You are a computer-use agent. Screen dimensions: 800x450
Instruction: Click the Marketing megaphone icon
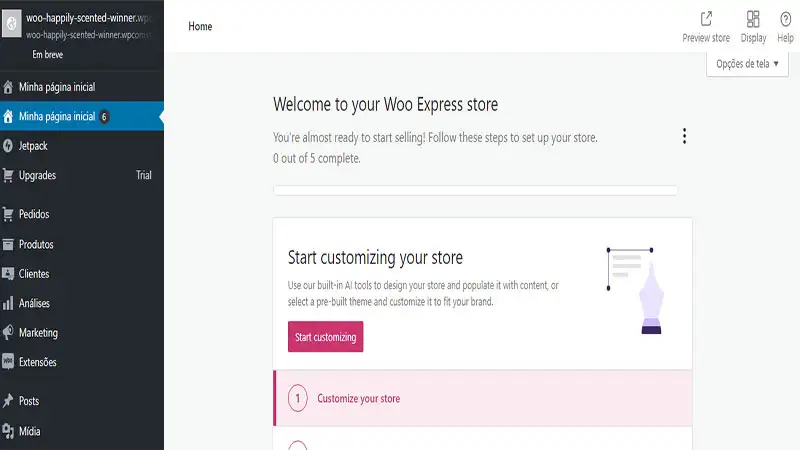tap(9, 333)
